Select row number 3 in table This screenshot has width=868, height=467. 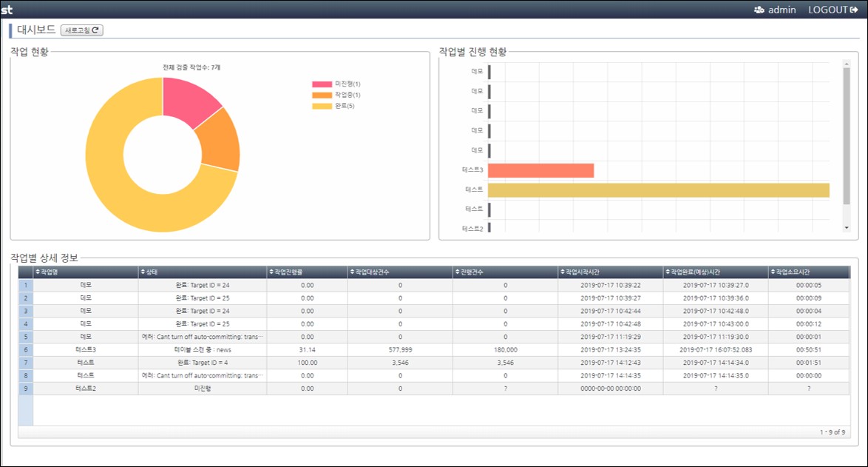[25, 311]
